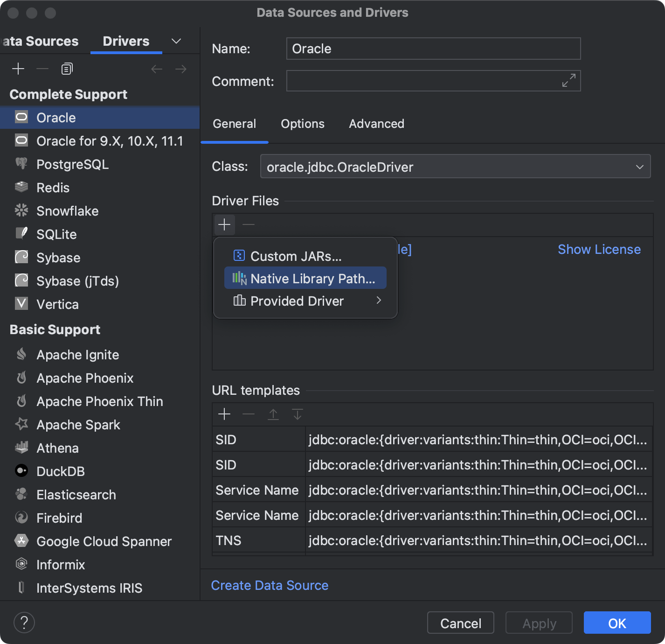The height and width of the screenshot is (644, 665).
Task: Switch to the Advanced tab
Action: tap(376, 124)
